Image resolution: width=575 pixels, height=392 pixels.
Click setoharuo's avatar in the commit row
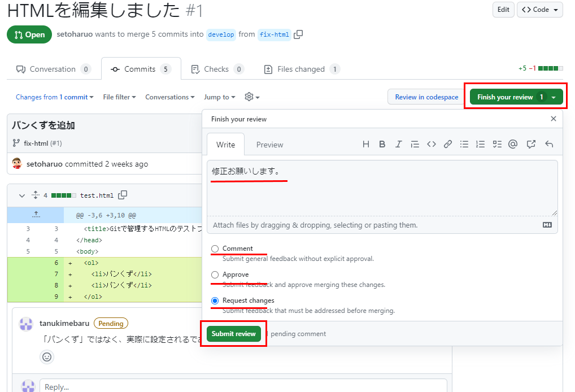point(17,164)
